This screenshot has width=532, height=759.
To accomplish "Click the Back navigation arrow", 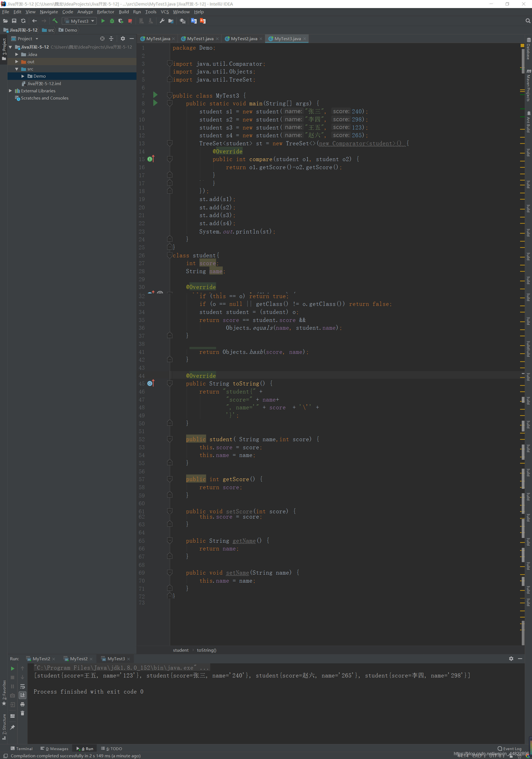I will click(x=34, y=21).
